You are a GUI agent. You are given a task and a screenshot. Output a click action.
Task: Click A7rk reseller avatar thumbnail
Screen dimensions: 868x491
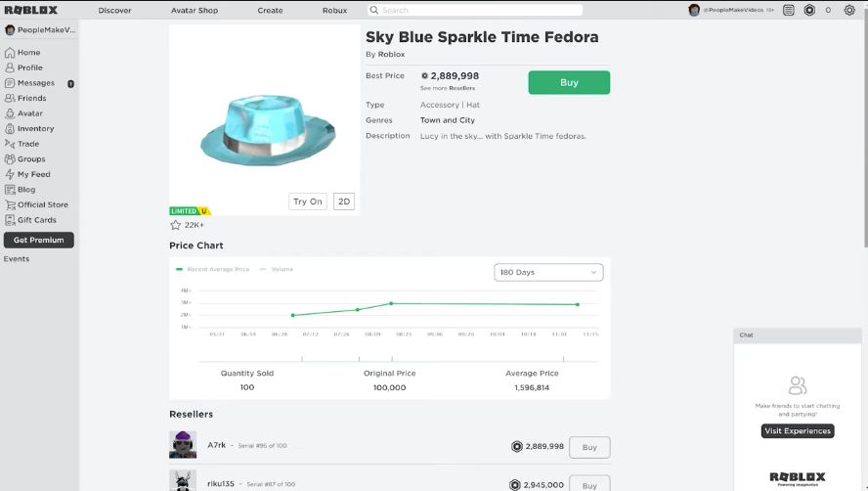183,444
